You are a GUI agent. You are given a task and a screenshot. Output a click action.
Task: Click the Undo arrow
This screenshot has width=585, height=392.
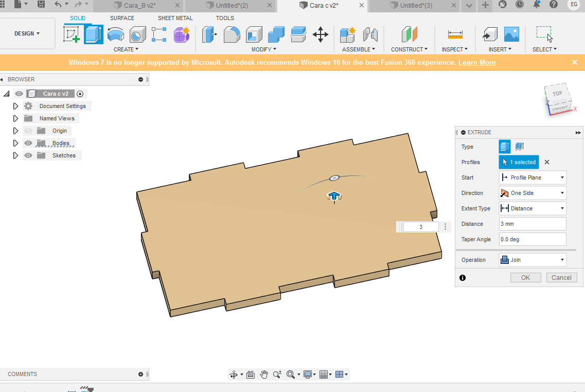point(58,5)
